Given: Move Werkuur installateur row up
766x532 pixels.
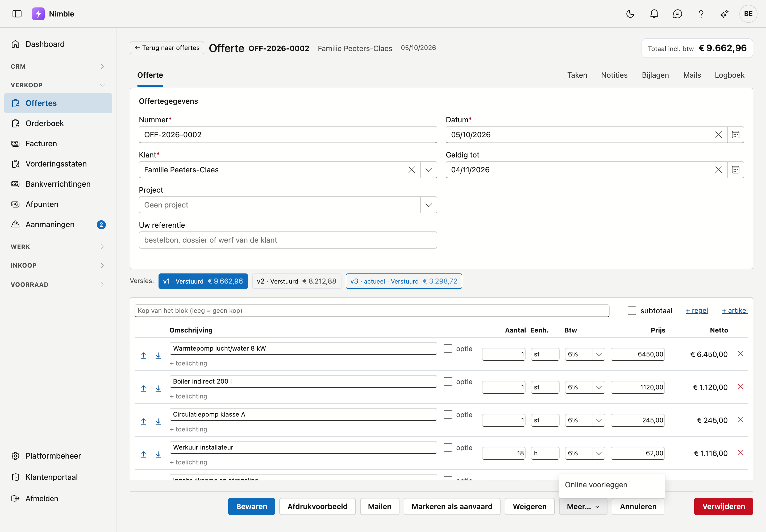Looking at the screenshot, I should [x=144, y=454].
